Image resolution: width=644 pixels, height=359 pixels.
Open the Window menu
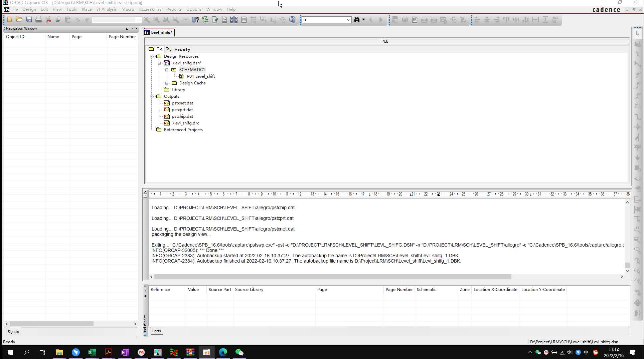[x=214, y=9]
